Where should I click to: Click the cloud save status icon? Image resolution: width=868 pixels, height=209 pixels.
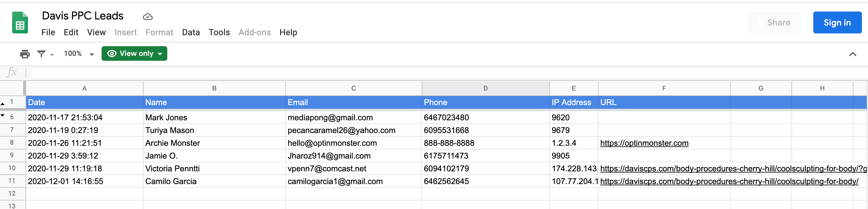pyautogui.click(x=148, y=16)
